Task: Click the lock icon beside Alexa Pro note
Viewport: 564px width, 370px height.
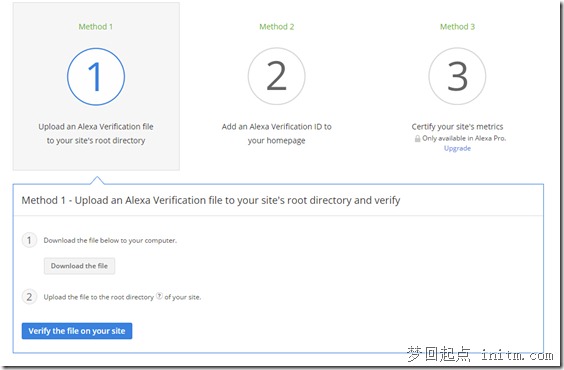Action: pyautogui.click(x=417, y=138)
